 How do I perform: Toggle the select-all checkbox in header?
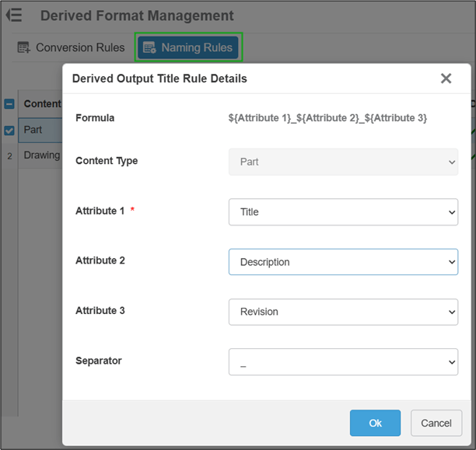pos(9,104)
